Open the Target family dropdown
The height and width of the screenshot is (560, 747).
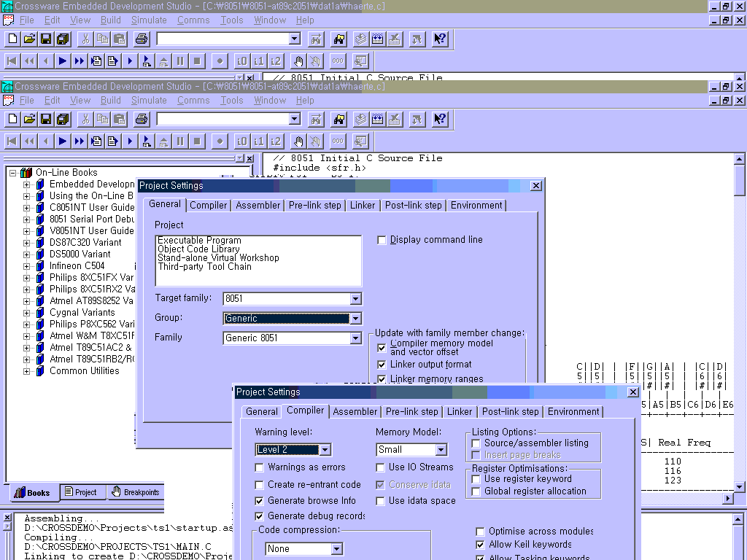[355, 299]
